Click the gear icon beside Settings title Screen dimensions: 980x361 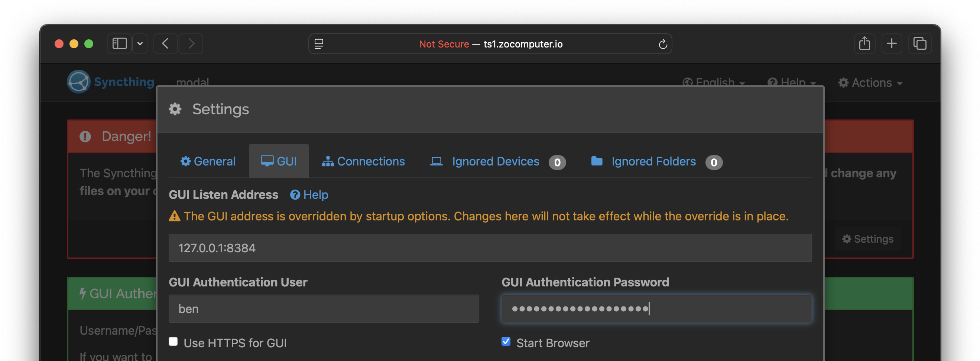pos(175,109)
